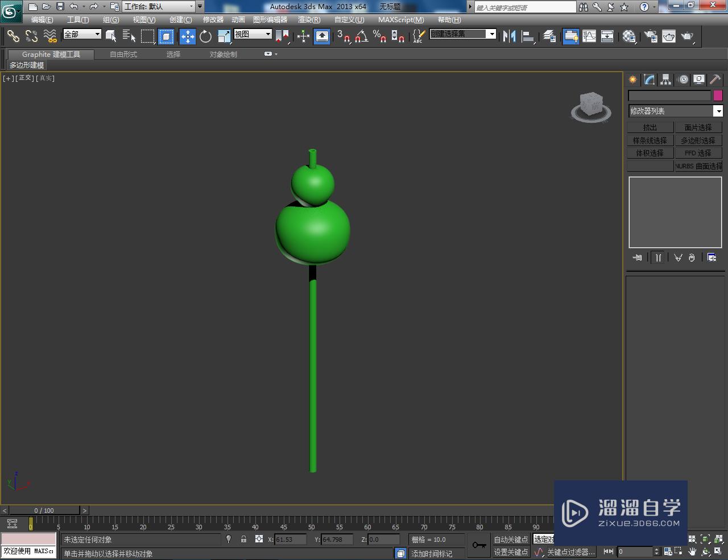
Task: Open Rendered Frame Window teapot icon
Action: click(669, 36)
